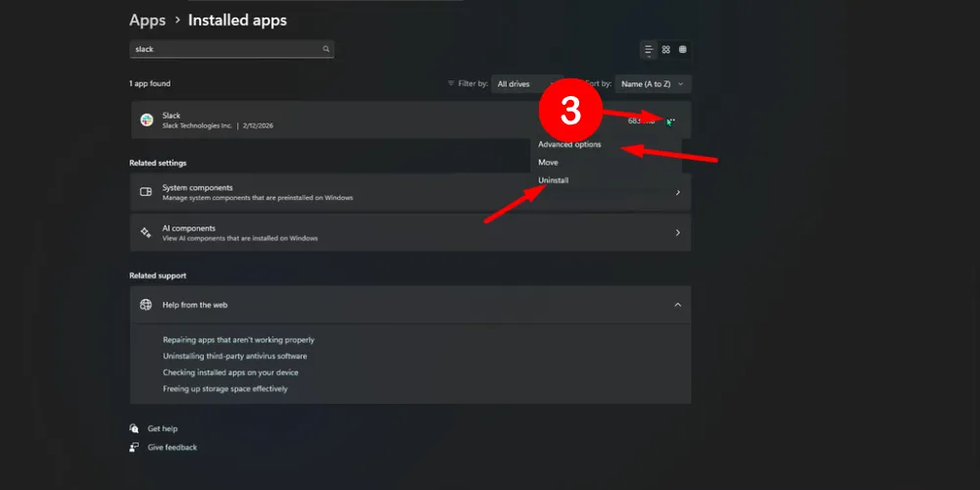The image size is (980, 490).
Task: Switch to table view layout
Action: tap(682, 49)
